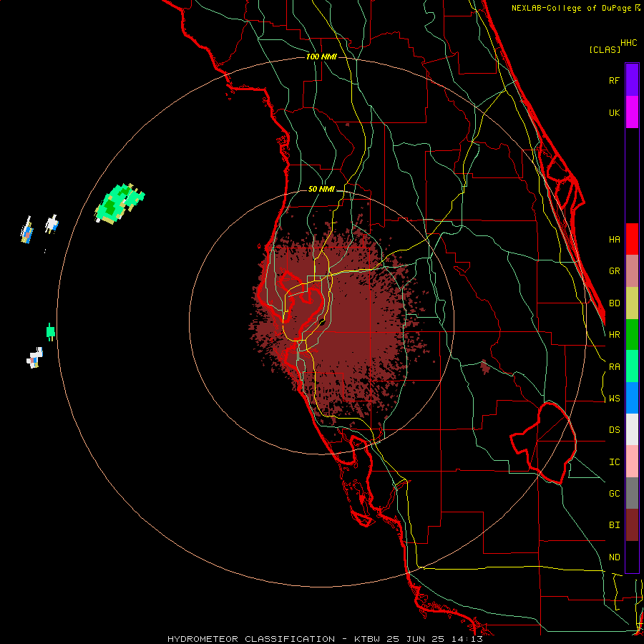The width and height of the screenshot is (644, 644).
Task: Click the [CLAS] units label
Action: (605, 49)
